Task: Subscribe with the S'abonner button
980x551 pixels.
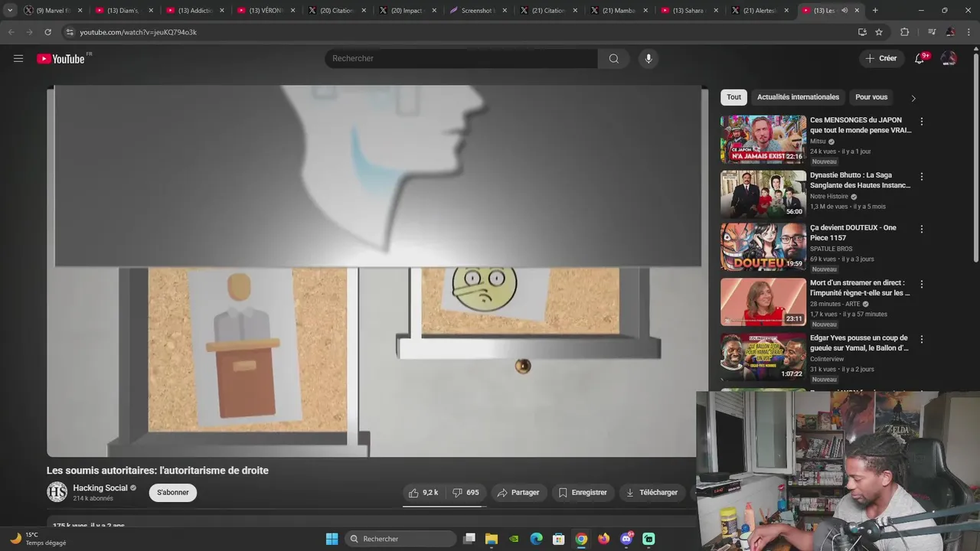Action: [x=173, y=492]
